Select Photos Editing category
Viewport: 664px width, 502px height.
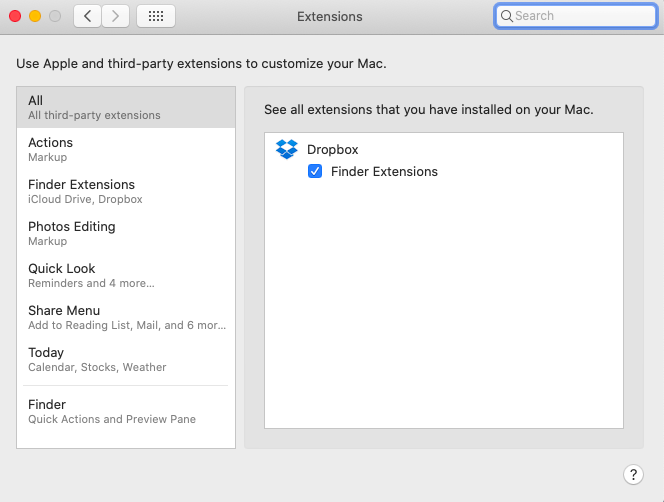(125, 233)
